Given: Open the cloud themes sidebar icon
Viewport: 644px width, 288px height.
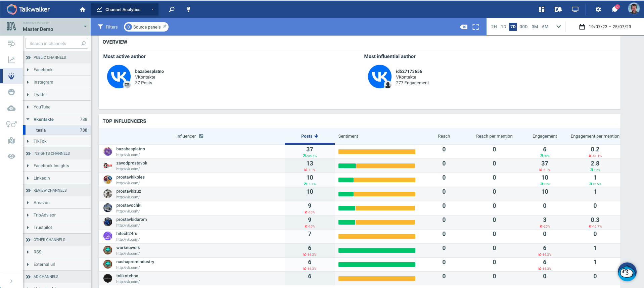Looking at the screenshot, I should click(x=11, y=108).
